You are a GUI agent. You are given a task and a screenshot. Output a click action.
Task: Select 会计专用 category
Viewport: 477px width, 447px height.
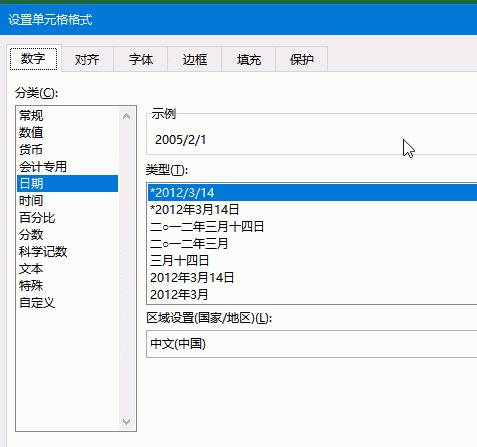point(67,167)
